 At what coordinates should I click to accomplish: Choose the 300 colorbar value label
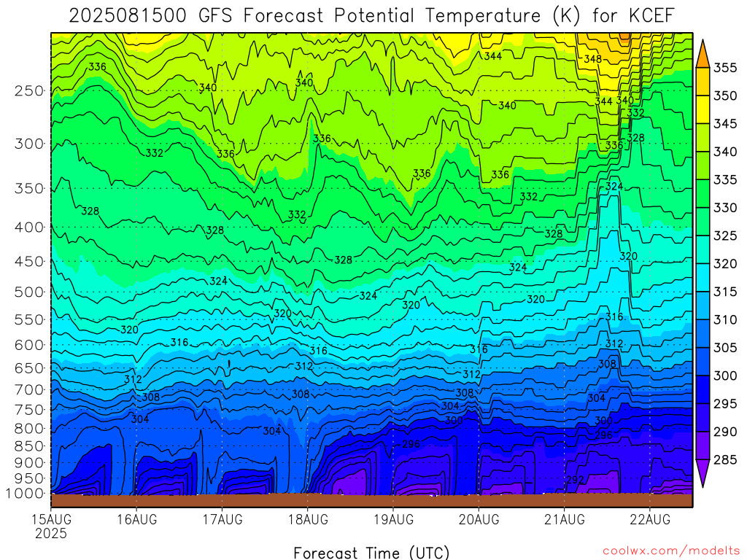[x=725, y=376]
